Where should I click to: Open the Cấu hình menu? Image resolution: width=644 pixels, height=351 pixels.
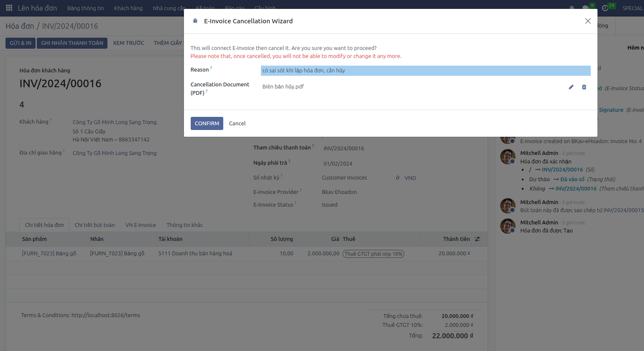point(265,8)
